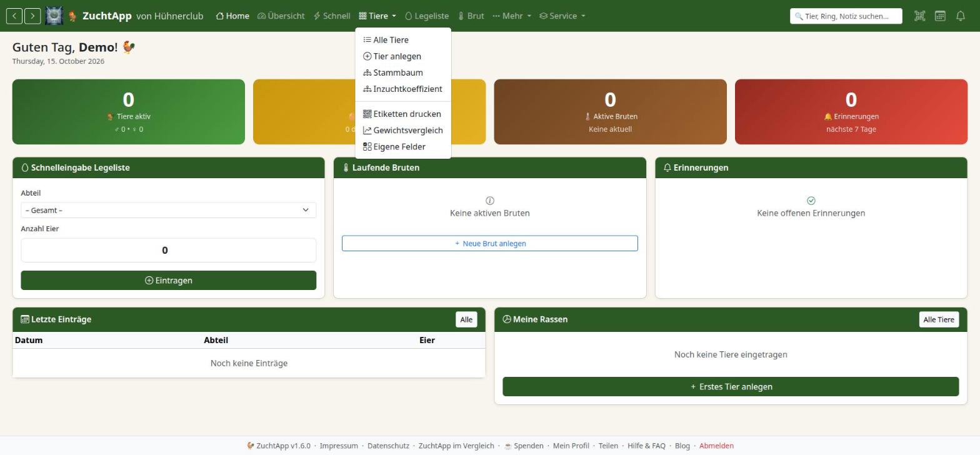Open the Brut page

[471, 16]
